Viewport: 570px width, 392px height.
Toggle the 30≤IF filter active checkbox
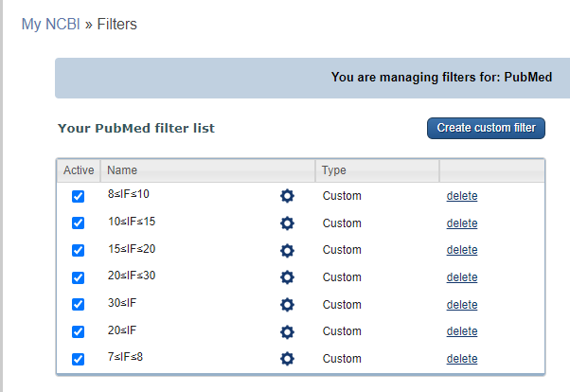click(79, 305)
